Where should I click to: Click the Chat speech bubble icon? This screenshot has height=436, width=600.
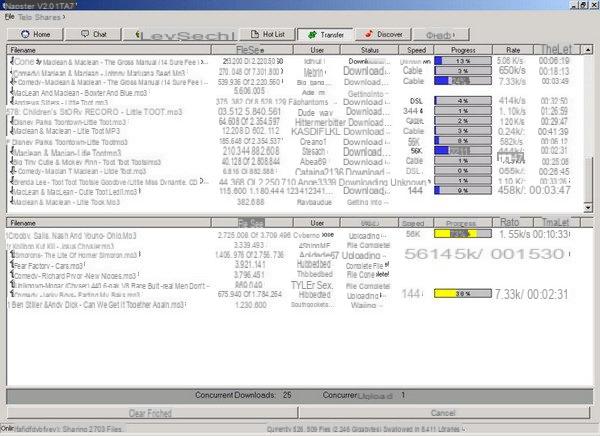coord(85,34)
